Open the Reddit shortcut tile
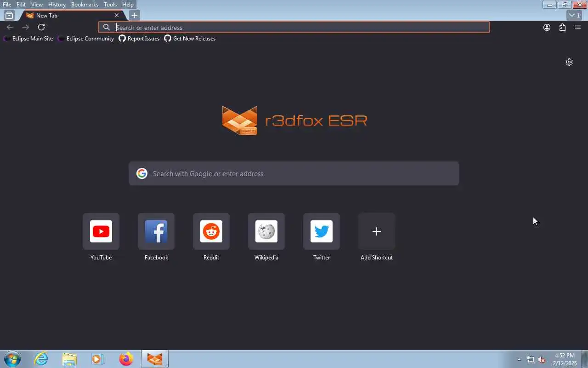Screen dimensions: 588x368 211,231
